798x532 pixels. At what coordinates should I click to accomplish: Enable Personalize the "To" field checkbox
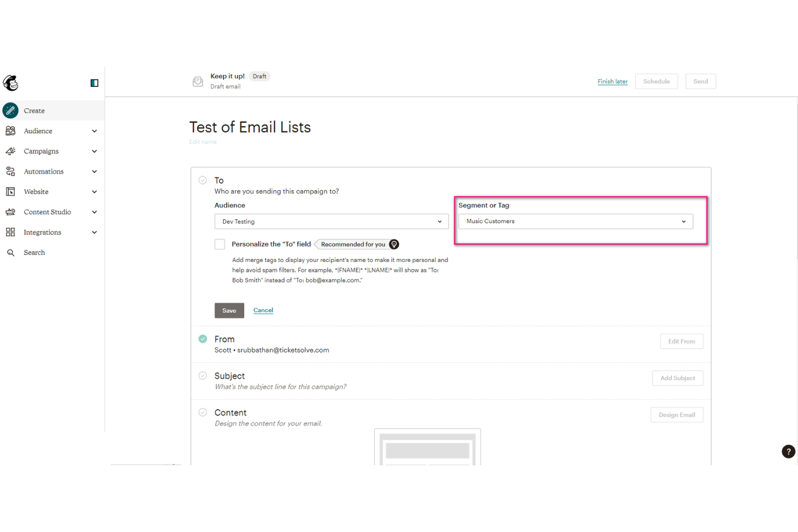pyautogui.click(x=220, y=244)
